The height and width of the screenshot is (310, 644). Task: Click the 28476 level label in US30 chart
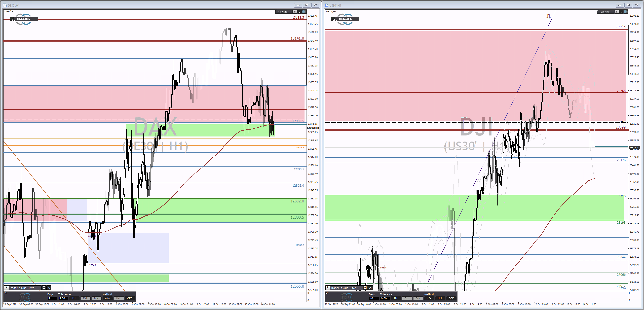click(x=621, y=160)
